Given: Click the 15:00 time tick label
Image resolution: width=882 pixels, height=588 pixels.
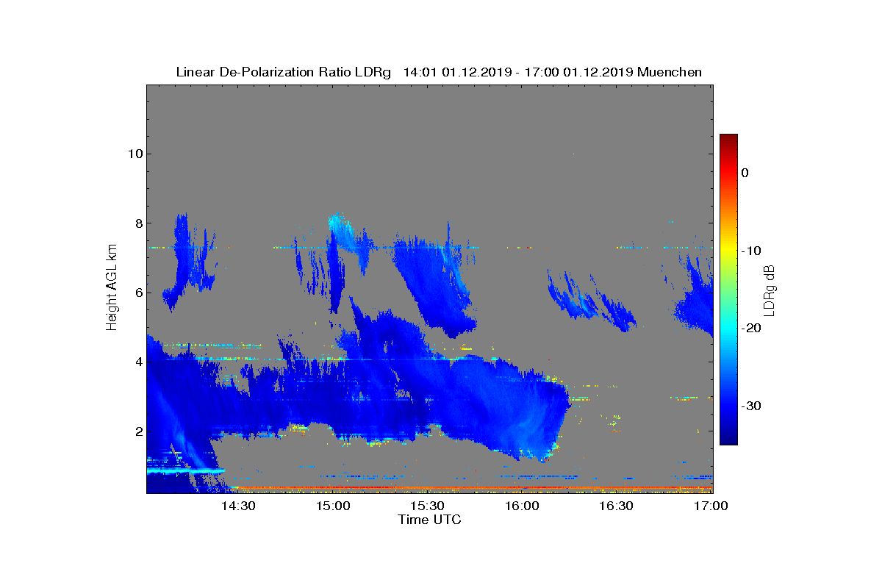Looking at the screenshot, I should [333, 506].
